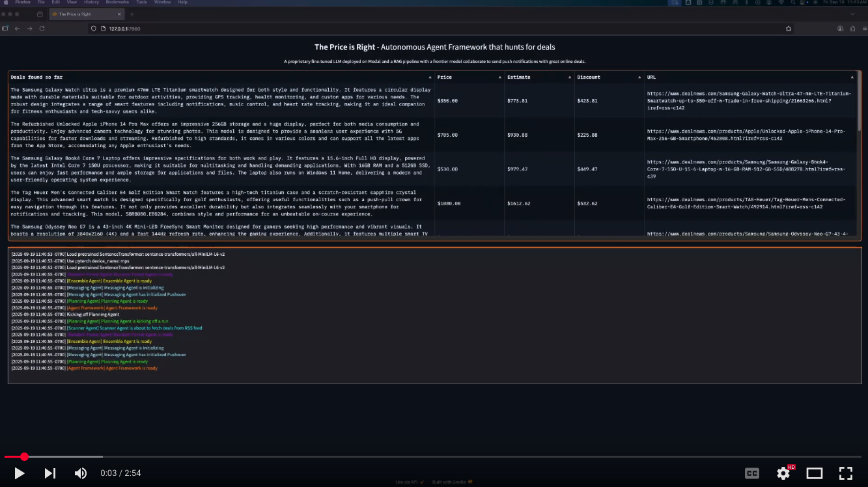The width and height of the screenshot is (868, 487).
Task: Open the Firefox View button
Action: 40,14
